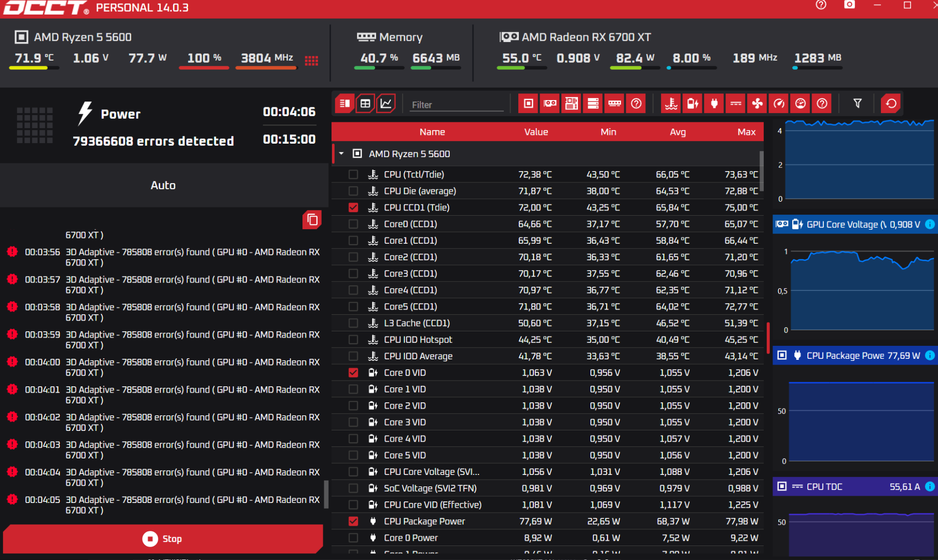Select the 00:03:56 error log entry
This screenshot has width=938, height=560.
(164, 257)
